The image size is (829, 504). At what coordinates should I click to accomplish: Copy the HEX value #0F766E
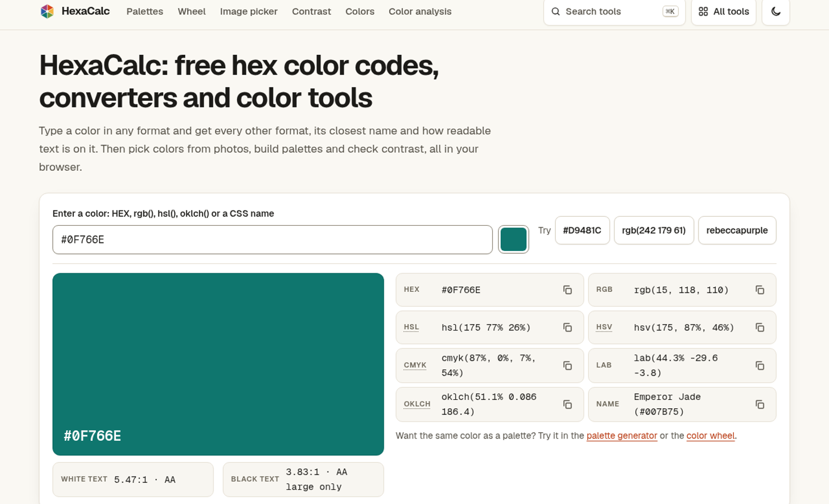567,290
